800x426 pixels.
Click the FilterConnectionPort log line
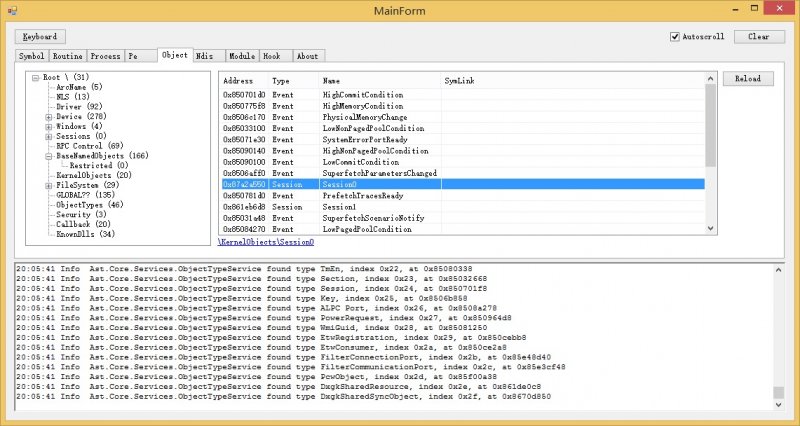pos(283,357)
